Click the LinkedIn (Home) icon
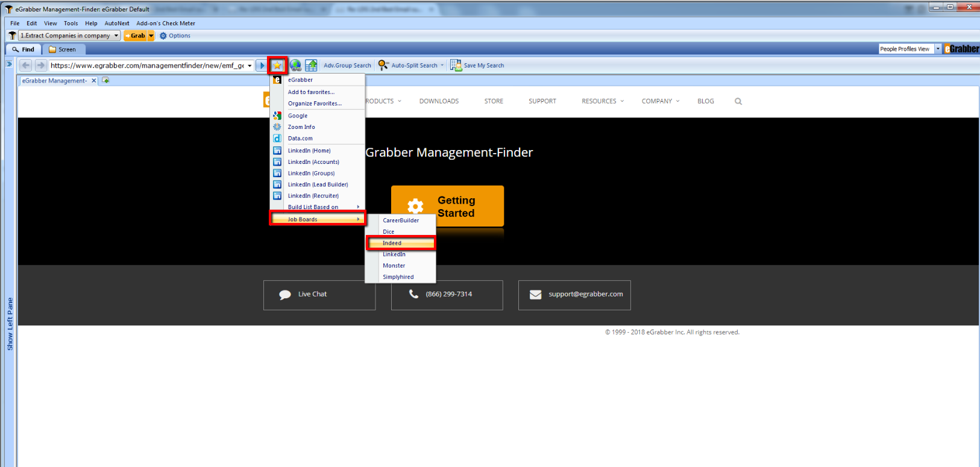This screenshot has height=467, width=980. 277,151
